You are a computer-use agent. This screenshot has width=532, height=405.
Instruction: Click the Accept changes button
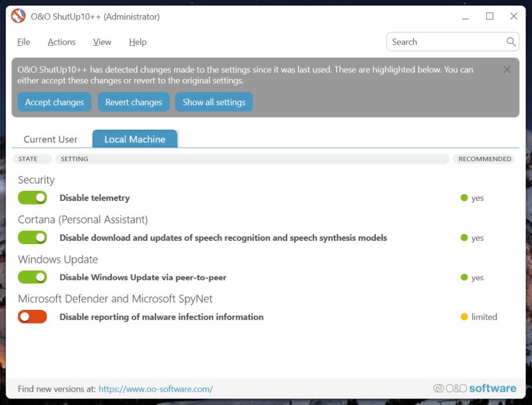point(55,102)
